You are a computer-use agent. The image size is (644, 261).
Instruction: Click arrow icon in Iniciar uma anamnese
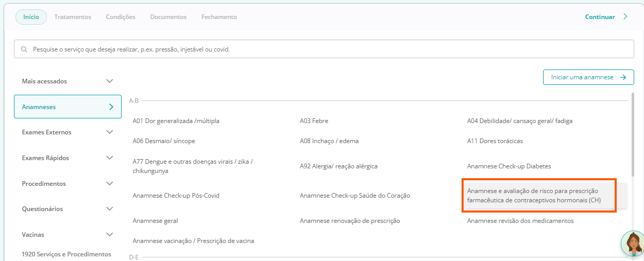pos(623,77)
